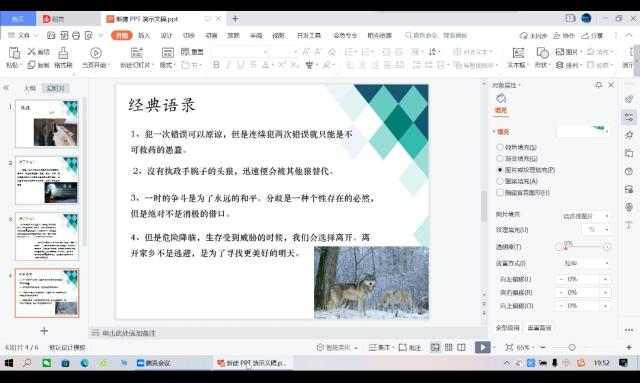Select slide 2 thumbnail

[x=47, y=180]
